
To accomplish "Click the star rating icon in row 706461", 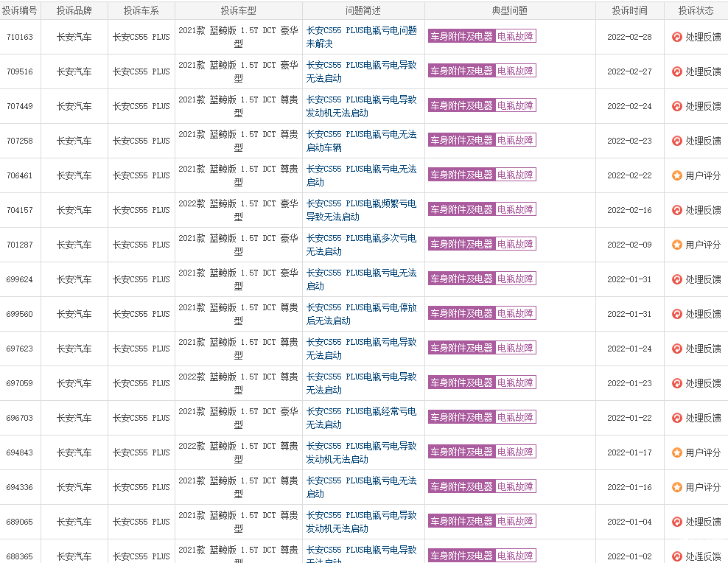I will 677,175.
